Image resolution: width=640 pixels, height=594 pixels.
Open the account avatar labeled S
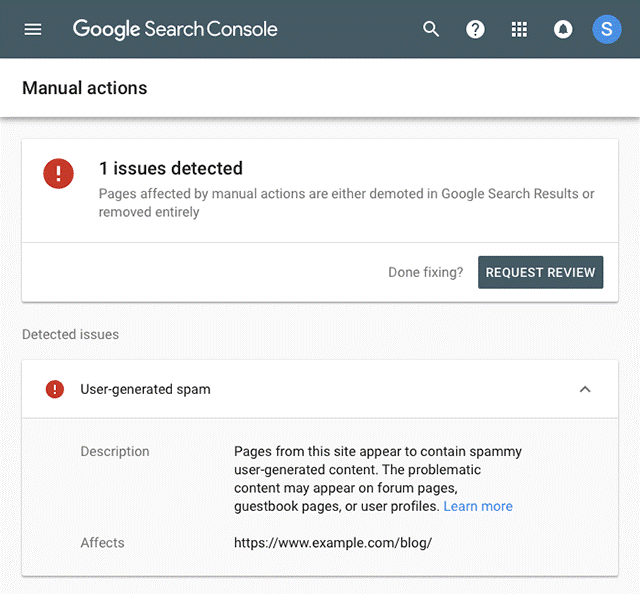pos(606,29)
